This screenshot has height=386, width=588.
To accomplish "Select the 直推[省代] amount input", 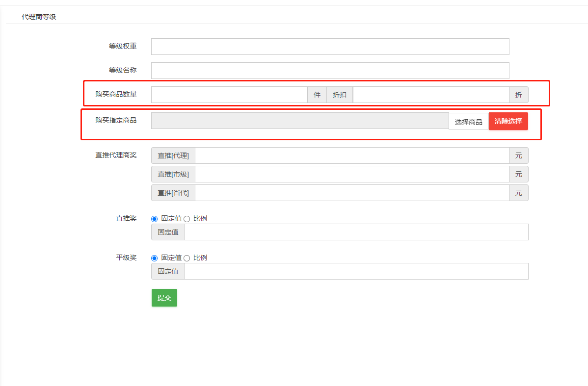I will [351, 193].
